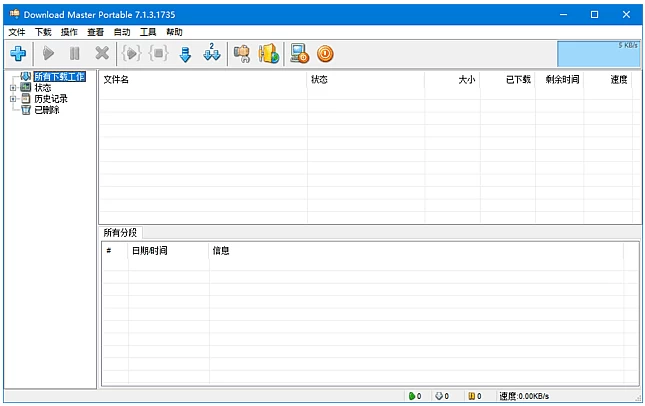Open the 文件 menu

pyautogui.click(x=17, y=32)
